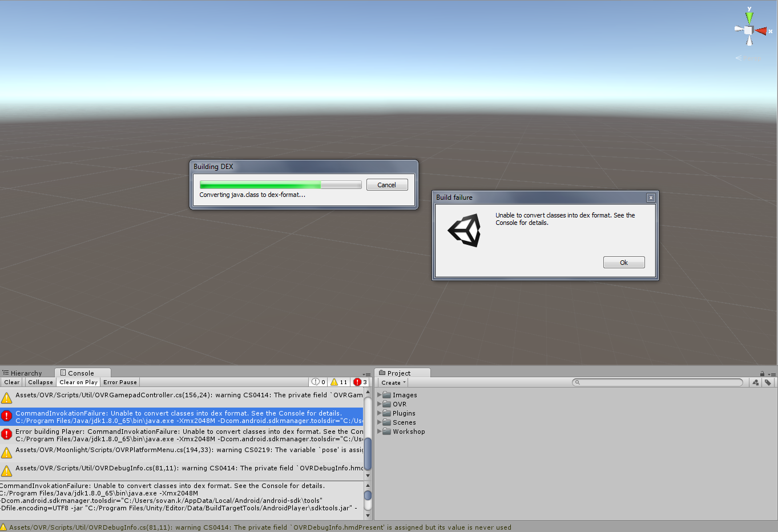Click console detail pane scrollbar thumb
The height and width of the screenshot is (532, 778).
pos(368,495)
